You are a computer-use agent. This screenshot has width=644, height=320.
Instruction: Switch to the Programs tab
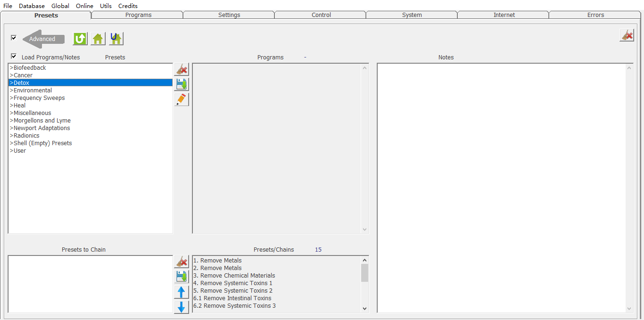coord(138,15)
